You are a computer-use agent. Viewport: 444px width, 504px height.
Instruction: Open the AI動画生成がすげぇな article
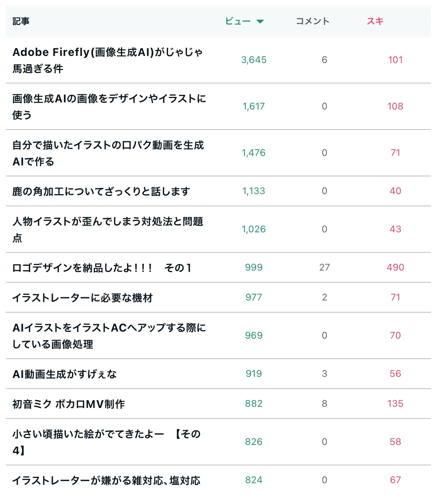65,374
